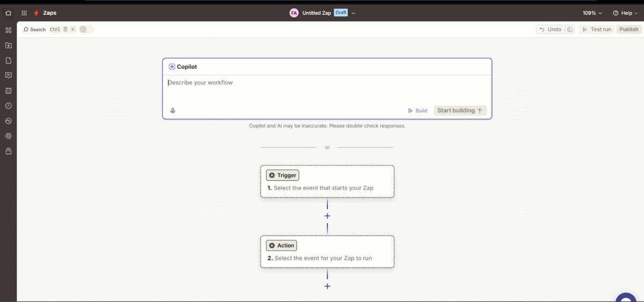Click the Draft status badge
This screenshot has height=302, width=644.
click(341, 12)
